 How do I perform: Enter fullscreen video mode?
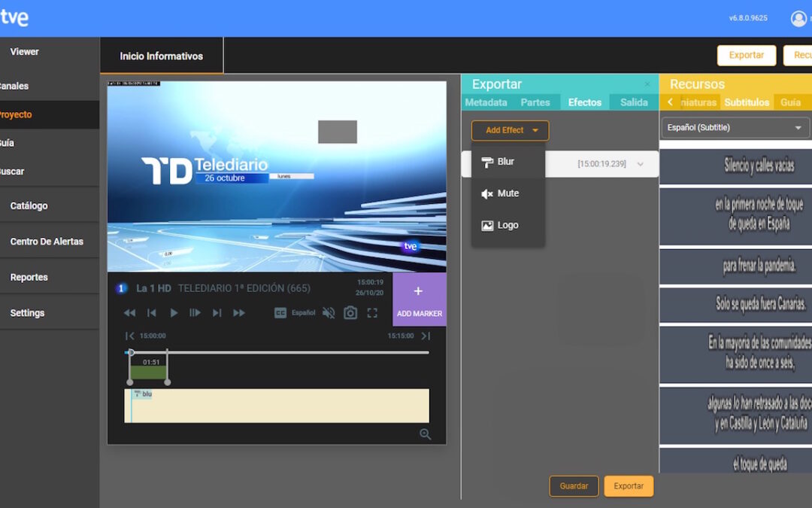(x=372, y=312)
